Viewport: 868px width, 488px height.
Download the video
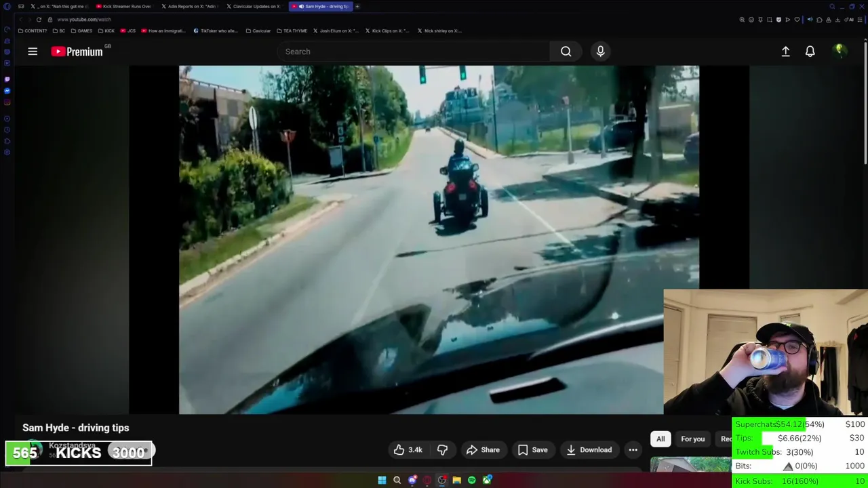pyautogui.click(x=589, y=450)
